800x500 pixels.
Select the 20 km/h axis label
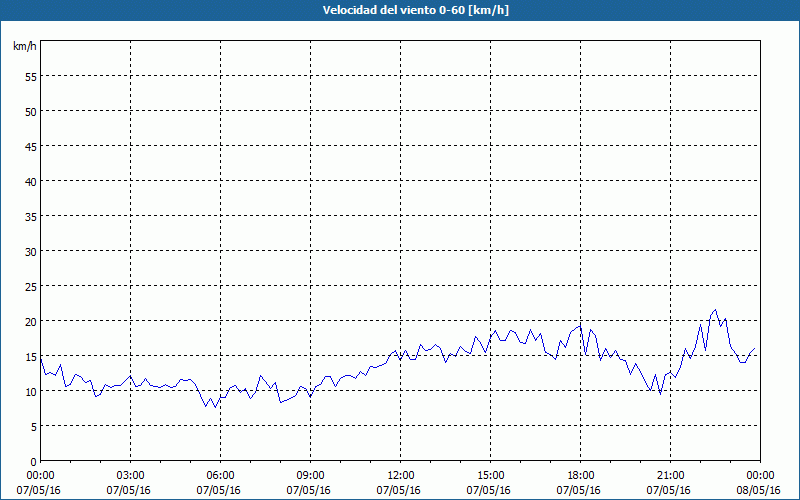(x=31, y=321)
